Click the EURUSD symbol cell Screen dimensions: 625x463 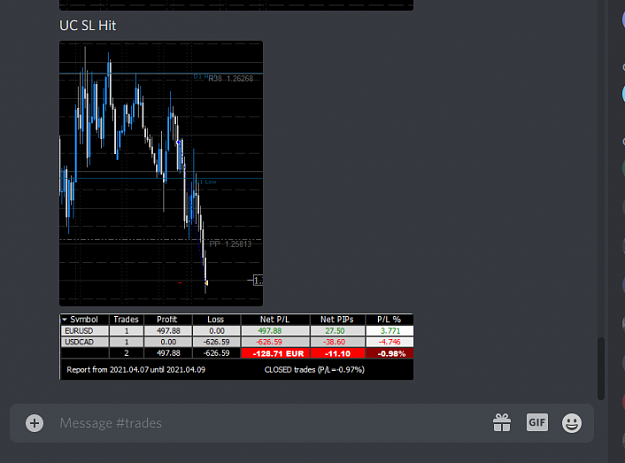pyautogui.click(x=85, y=331)
